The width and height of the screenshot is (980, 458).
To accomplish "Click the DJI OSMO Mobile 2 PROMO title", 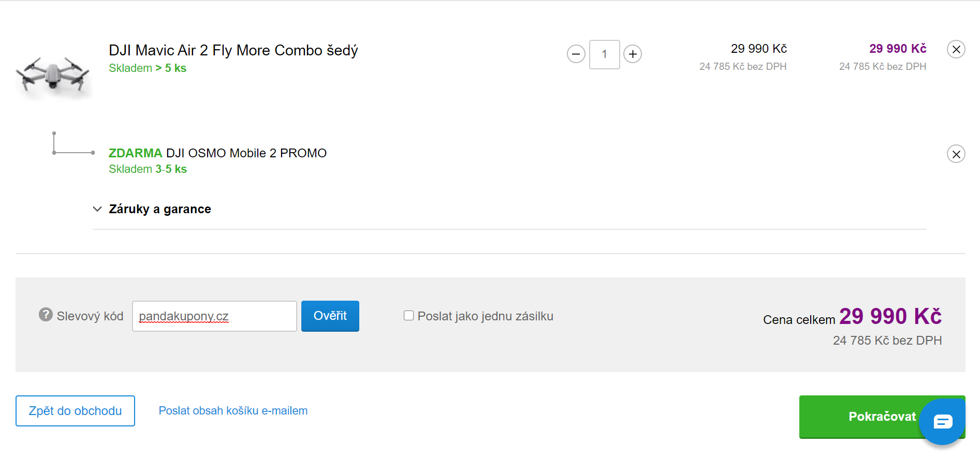I will click(x=246, y=153).
